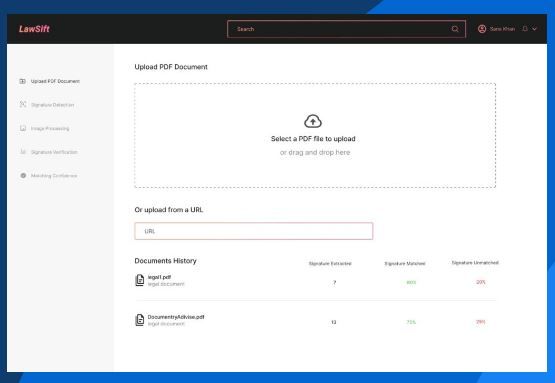
Task: Open the DocumentryAdvise.pdf document
Action: (x=176, y=317)
